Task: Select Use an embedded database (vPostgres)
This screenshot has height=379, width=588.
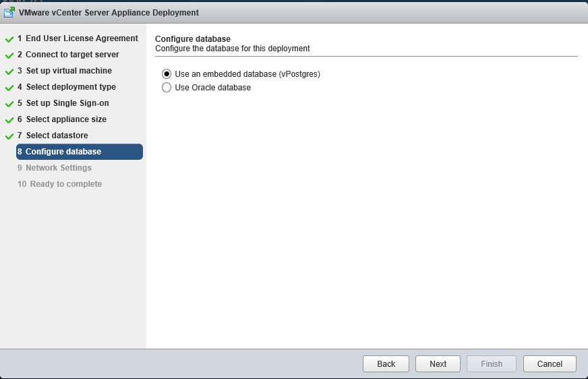Action: tap(167, 74)
